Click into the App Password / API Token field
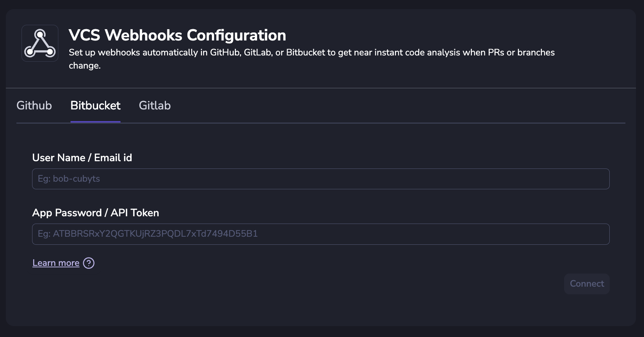644x337 pixels. point(321,234)
